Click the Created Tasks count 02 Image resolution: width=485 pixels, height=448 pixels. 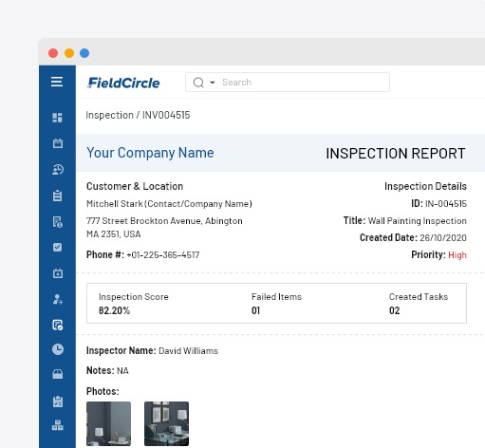pyautogui.click(x=394, y=310)
